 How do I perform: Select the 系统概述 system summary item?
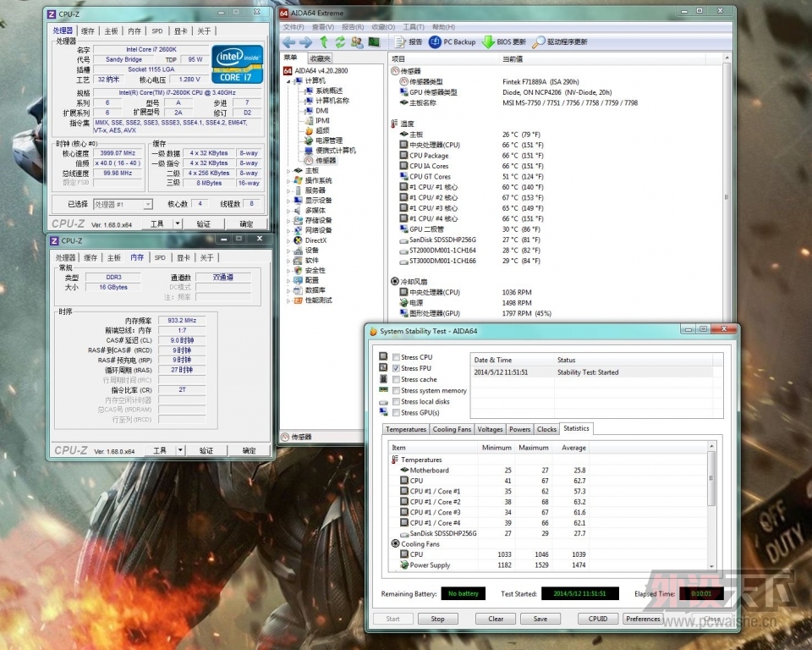click(329, 91)
